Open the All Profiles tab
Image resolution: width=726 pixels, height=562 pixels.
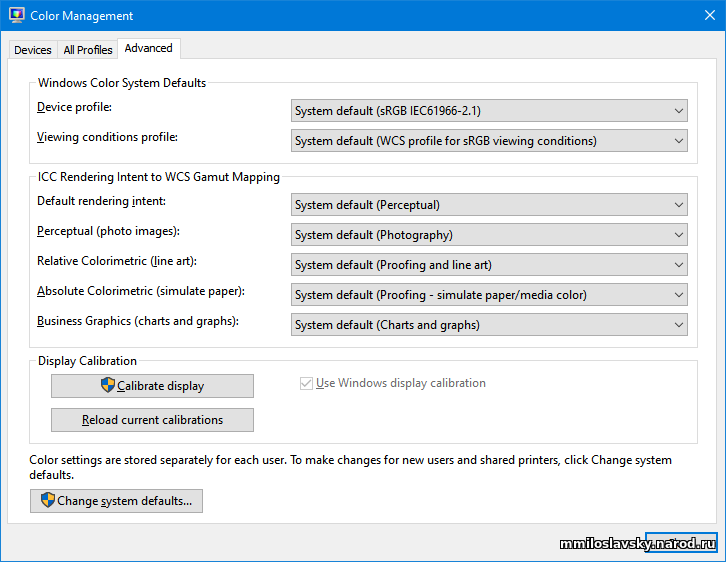pos(88,50)
